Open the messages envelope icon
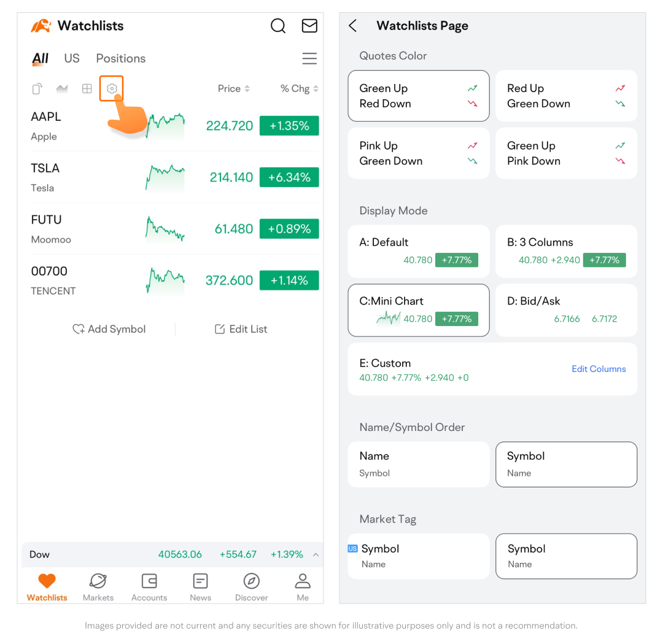 pos(309,26)
